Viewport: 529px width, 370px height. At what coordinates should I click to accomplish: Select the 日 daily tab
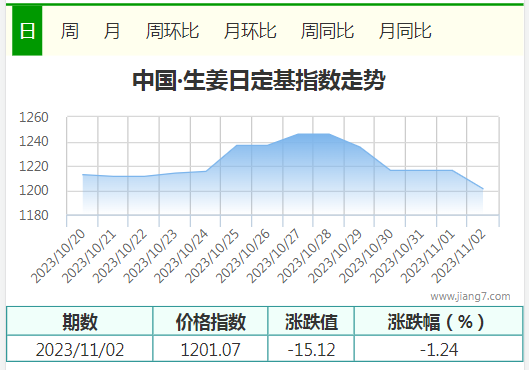(27, 31)
